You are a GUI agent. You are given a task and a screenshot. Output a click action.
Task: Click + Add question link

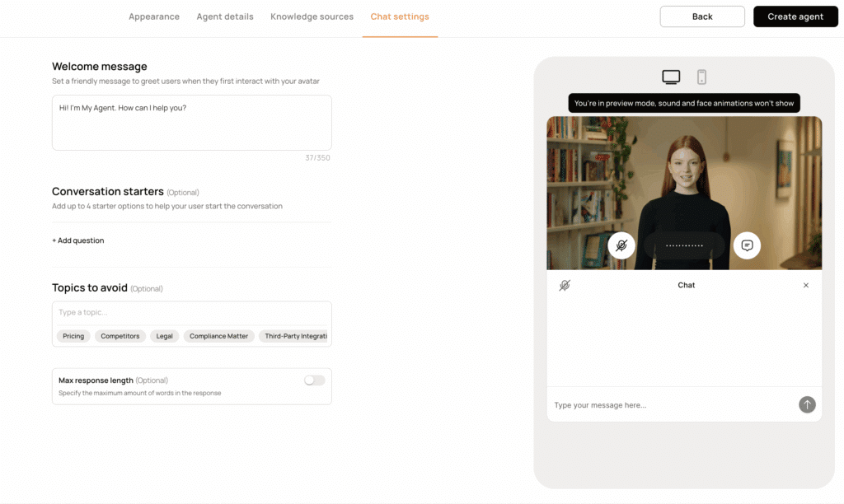coord(78,240)
